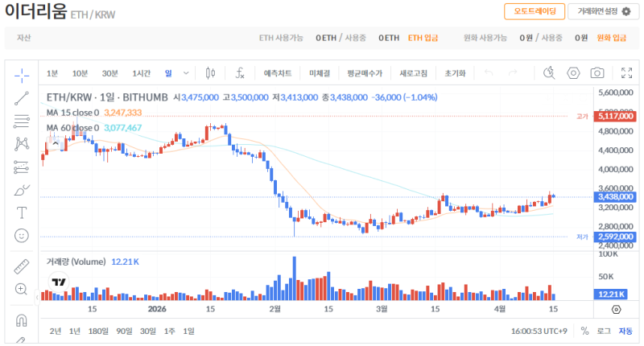
Task: Choose the prediction and measurement tool
Action: pyautogui.click(x=22, y=167)
